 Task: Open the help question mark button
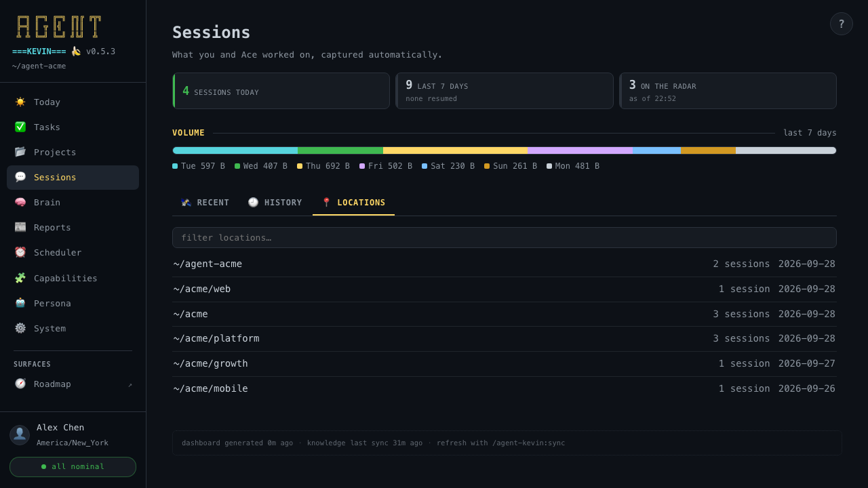842,24
